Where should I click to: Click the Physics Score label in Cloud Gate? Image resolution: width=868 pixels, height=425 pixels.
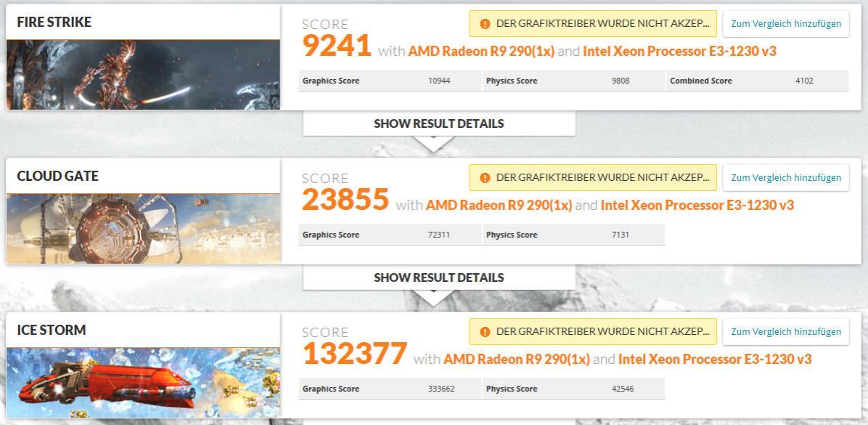(x=512, y=235)
